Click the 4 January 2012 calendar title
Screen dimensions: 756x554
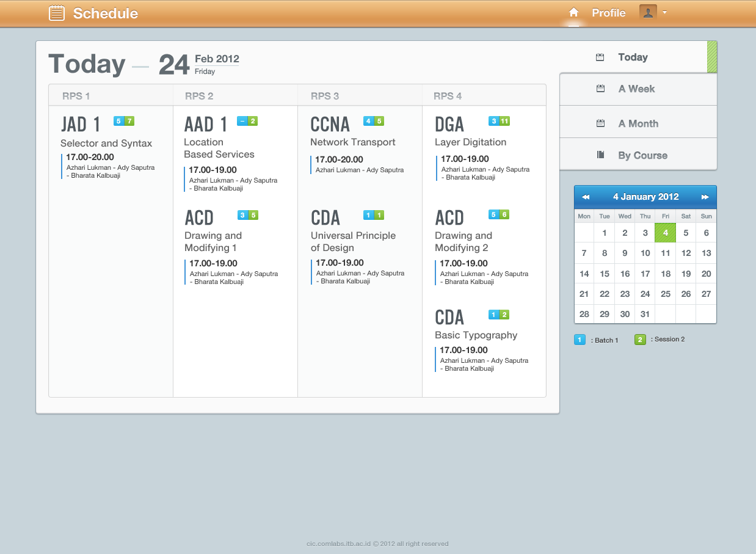pos(645,197)
